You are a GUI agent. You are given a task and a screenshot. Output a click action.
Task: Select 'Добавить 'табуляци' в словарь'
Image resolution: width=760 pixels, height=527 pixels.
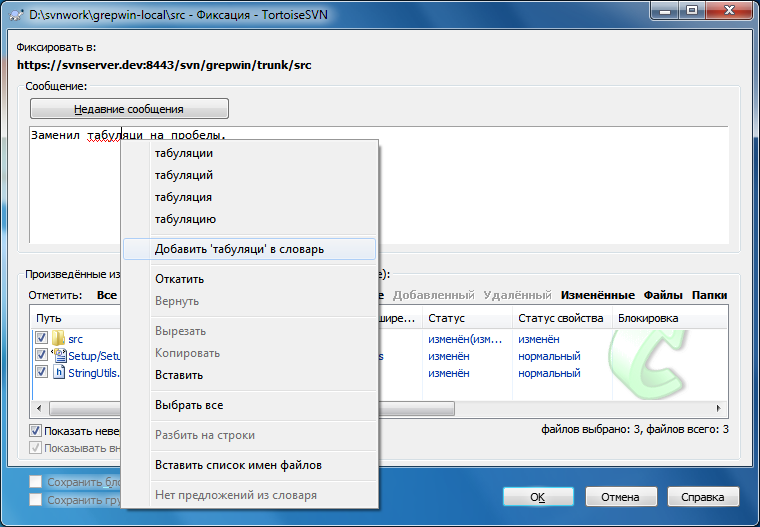(250, 249)
